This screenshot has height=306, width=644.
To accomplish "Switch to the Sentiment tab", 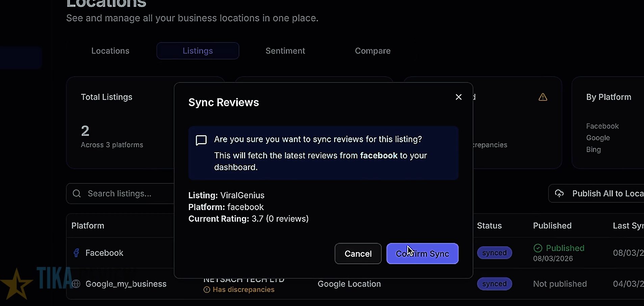I will click(x=285, y=51).
